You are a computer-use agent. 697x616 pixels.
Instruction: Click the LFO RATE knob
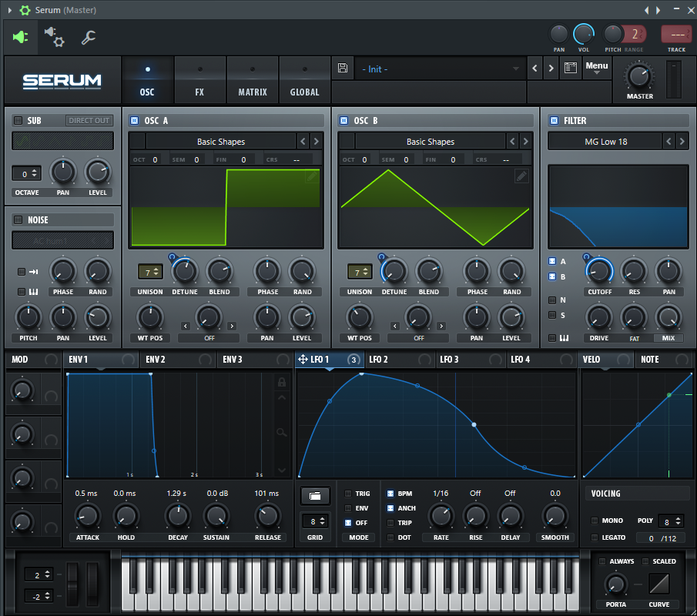(441, 516)
